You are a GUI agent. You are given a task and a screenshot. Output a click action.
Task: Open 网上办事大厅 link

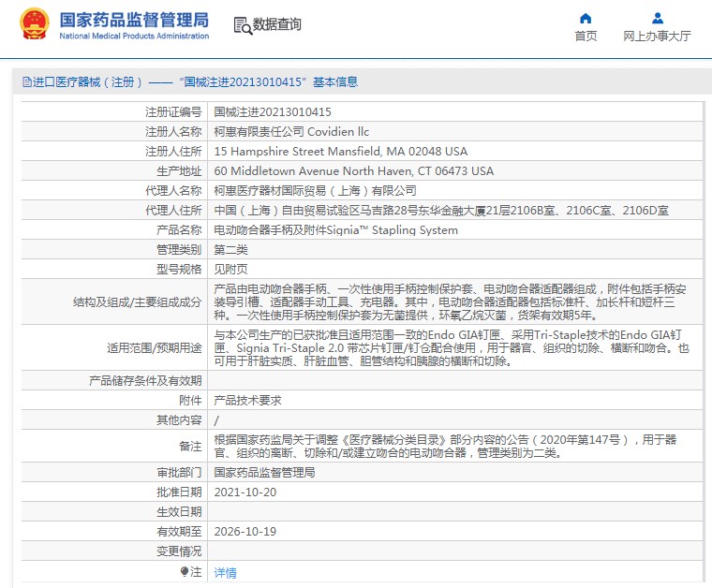pos(657,36)
